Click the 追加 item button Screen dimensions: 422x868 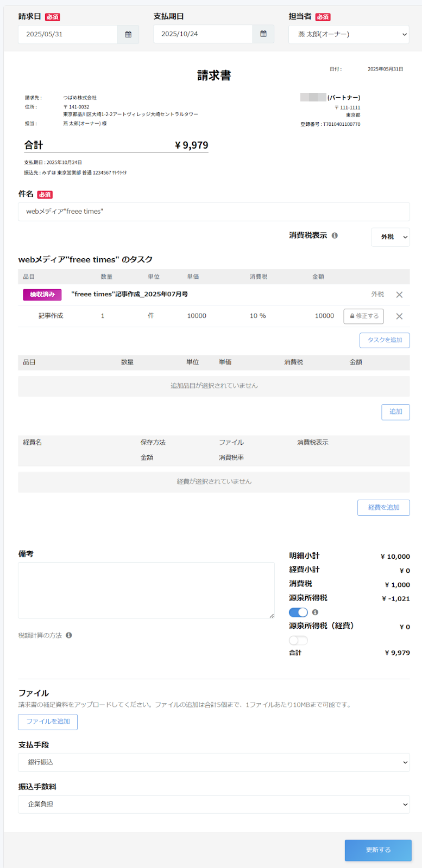395,412
